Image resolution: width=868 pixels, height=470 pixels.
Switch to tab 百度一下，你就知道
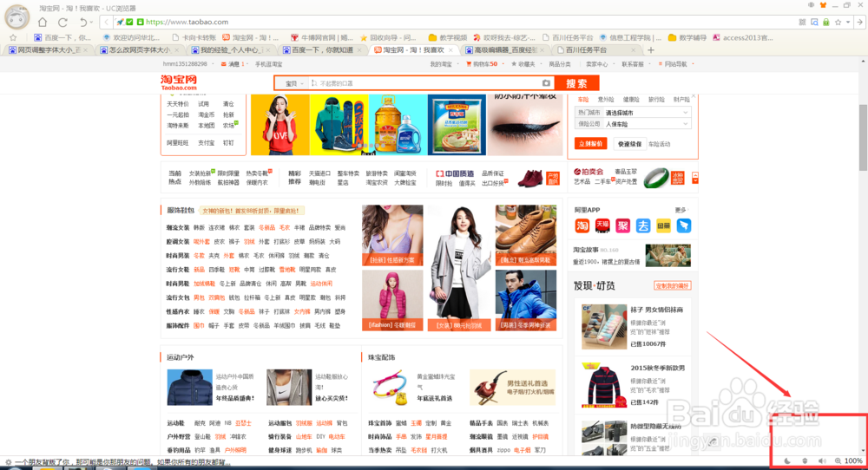[x=322, y=49]
